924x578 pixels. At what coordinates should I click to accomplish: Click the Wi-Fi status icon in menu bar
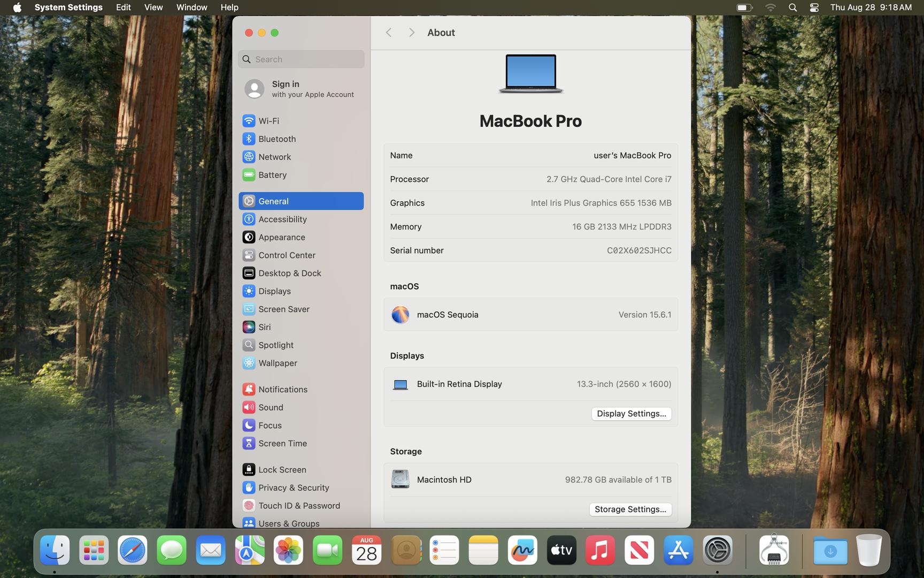[x=771, y=7]
